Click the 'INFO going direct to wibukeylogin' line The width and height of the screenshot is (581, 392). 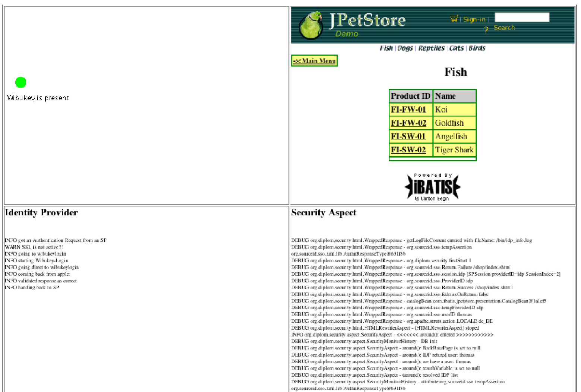pyautogui.click(x=42, y=267)
